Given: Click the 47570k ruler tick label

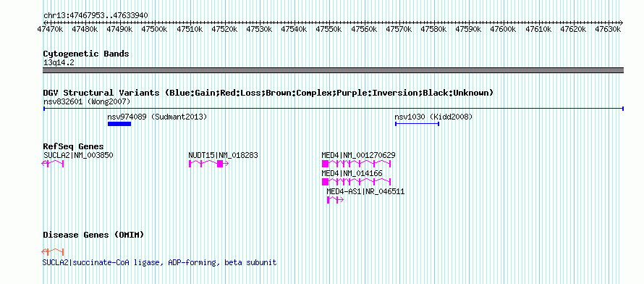Looking at the screenshot, I should pos(399,29).
